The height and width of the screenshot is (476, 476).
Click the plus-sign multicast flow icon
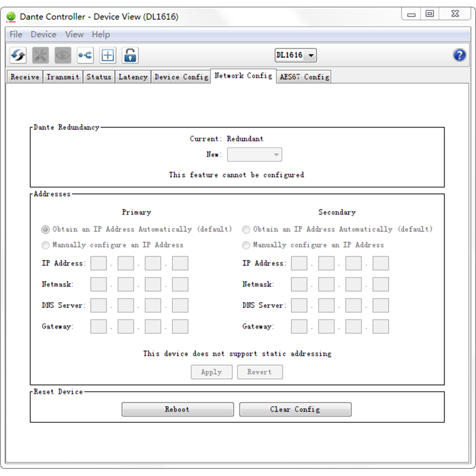(x=108, y=55)
